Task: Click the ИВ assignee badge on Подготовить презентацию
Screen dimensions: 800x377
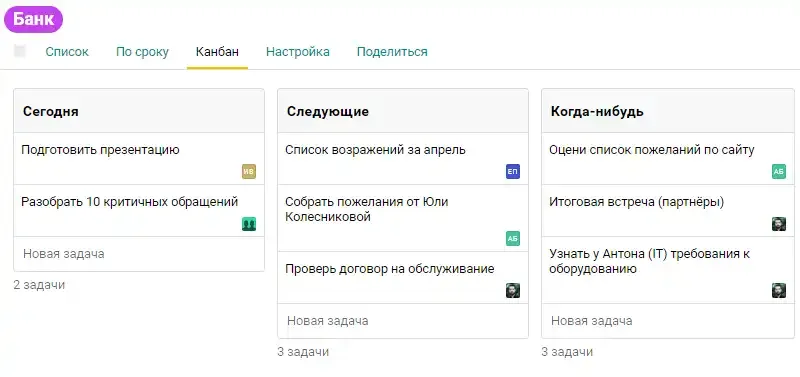Action: pyautogui.click(x=249, y=172)
